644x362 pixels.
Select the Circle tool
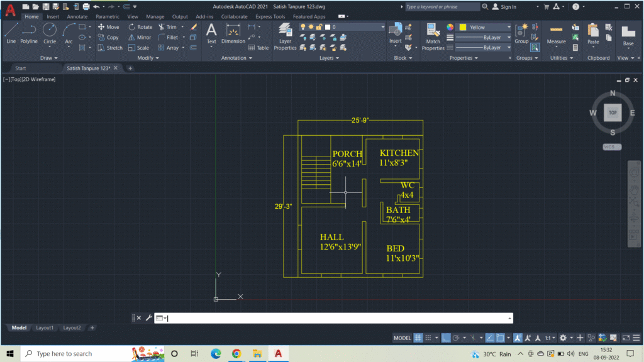[x=50, y=33]
